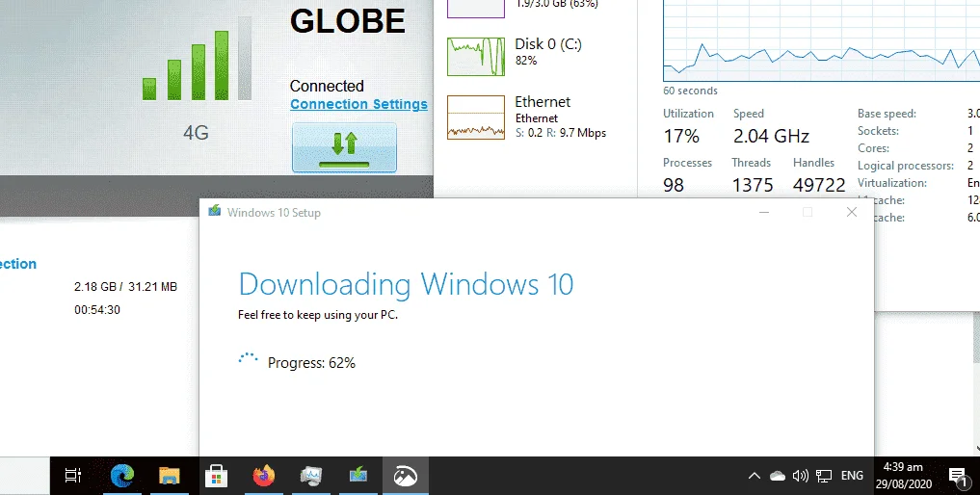This screenshot has width=980, height=495.
Task: Click the "GLOBE" carrier name
Action: click(x=348, y=21)
